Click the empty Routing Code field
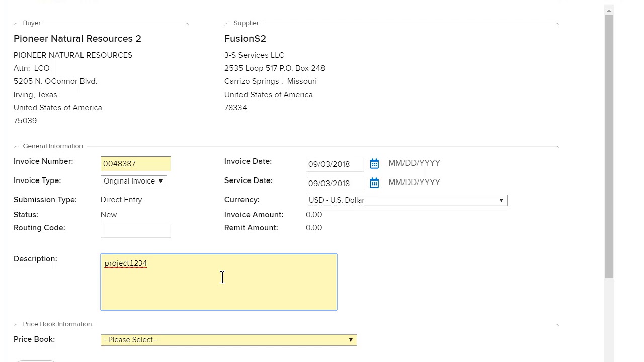The height and width of the screenshot is (362, 644). click(x=136, y=230)
